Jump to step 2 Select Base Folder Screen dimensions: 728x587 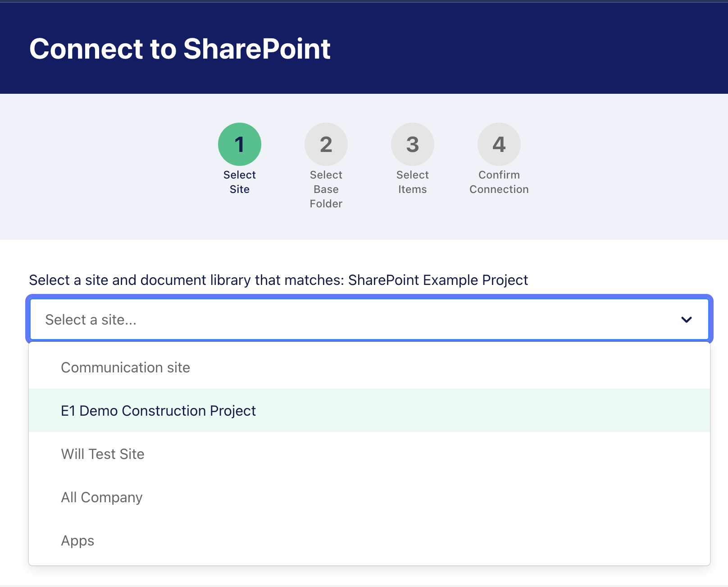click(326, 144)
